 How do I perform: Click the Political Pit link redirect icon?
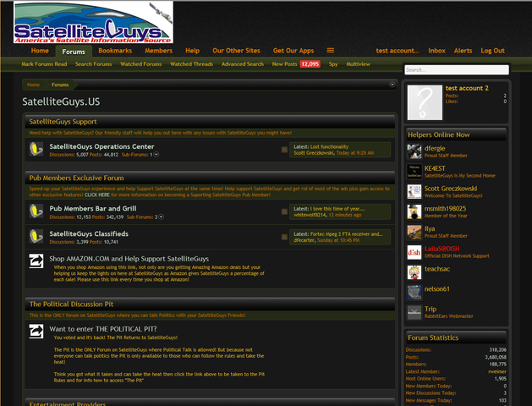pos(36,332)
